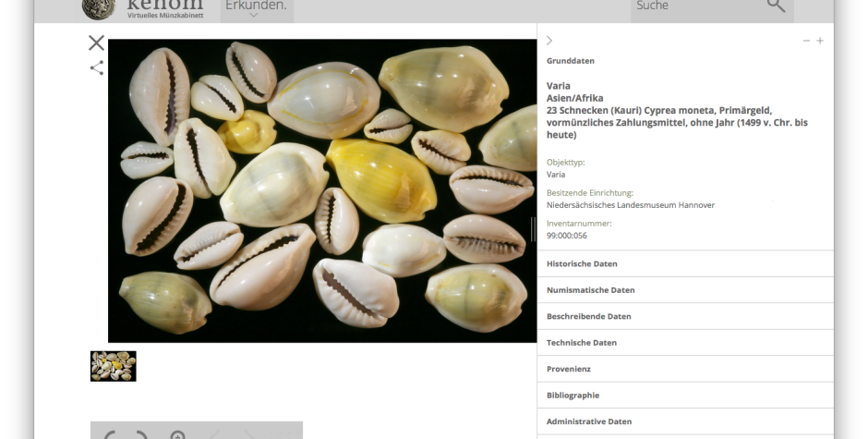Click the Asien/Afrika heading text

tap(574, 98)
